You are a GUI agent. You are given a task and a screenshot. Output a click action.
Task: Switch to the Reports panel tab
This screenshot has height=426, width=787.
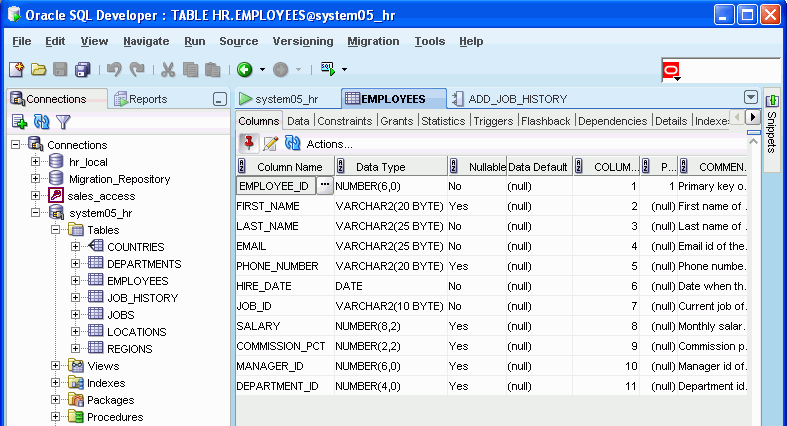141,99
